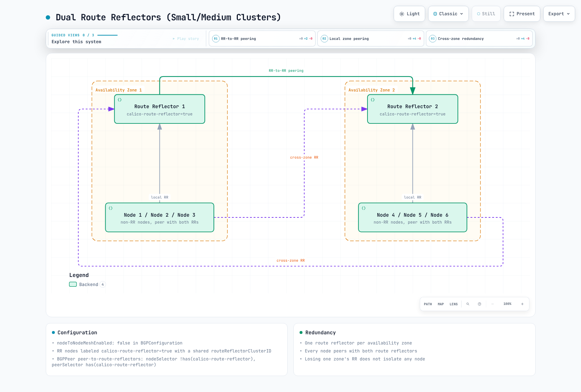Viewport: 581px width, 392px height.
Task: Select the RR-to-RR peering guided view
Action: pos(262,38)
